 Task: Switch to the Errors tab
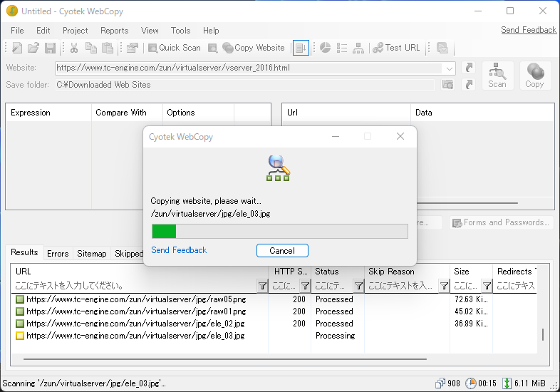coord(58,253)
